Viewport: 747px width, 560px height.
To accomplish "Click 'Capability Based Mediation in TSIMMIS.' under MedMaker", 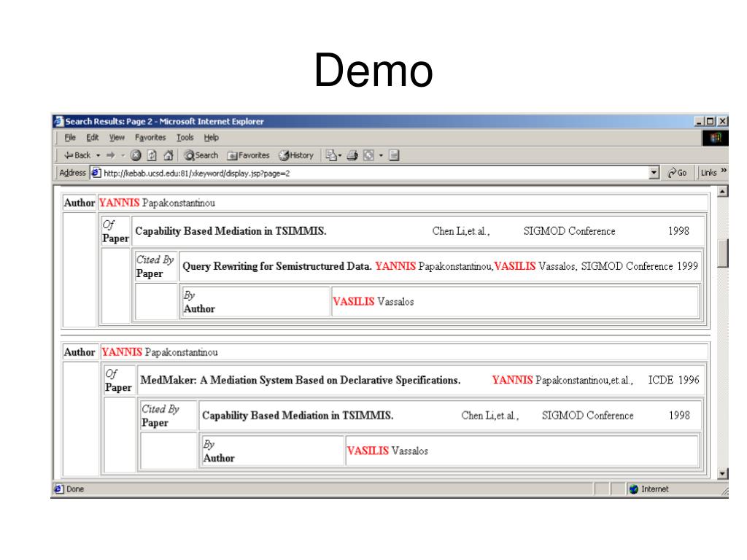I will (x=298, y=415).
